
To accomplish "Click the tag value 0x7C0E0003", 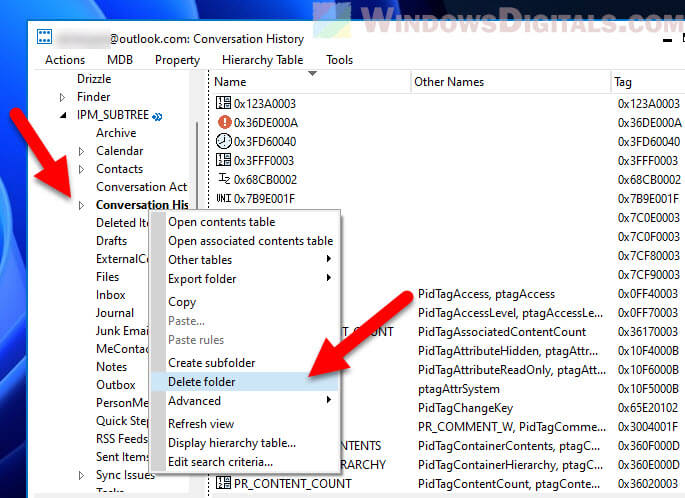I will pos(649,218).
